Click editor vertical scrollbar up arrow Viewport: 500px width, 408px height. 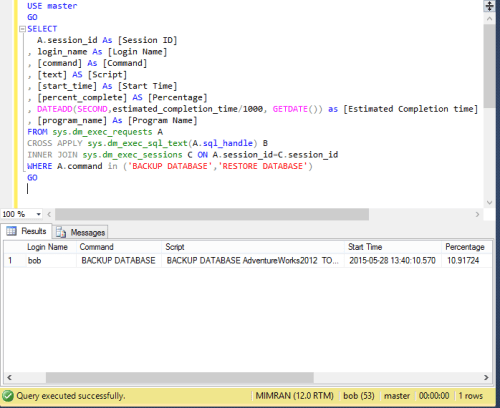pos(489,19)
